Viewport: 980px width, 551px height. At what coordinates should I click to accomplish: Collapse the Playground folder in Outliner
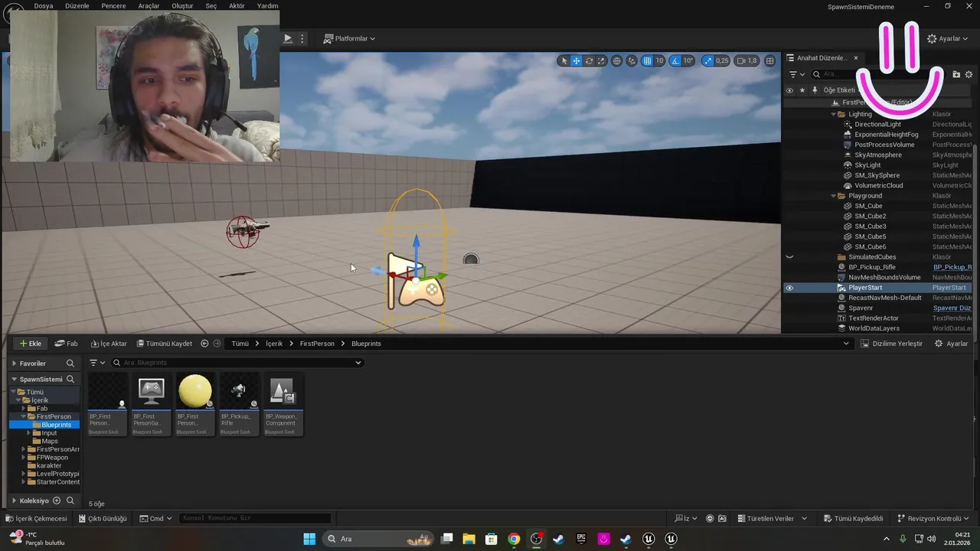(x=834, y=196)
